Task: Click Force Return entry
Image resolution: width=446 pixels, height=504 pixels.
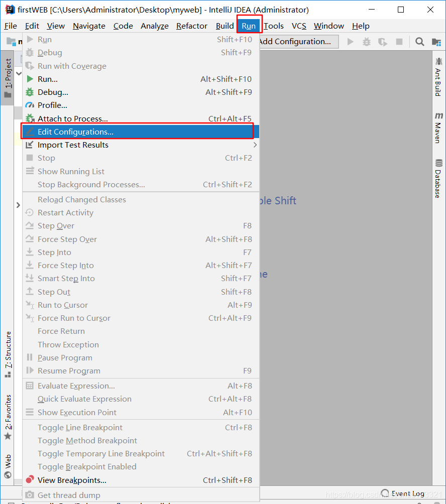Action: click(141, 331)
